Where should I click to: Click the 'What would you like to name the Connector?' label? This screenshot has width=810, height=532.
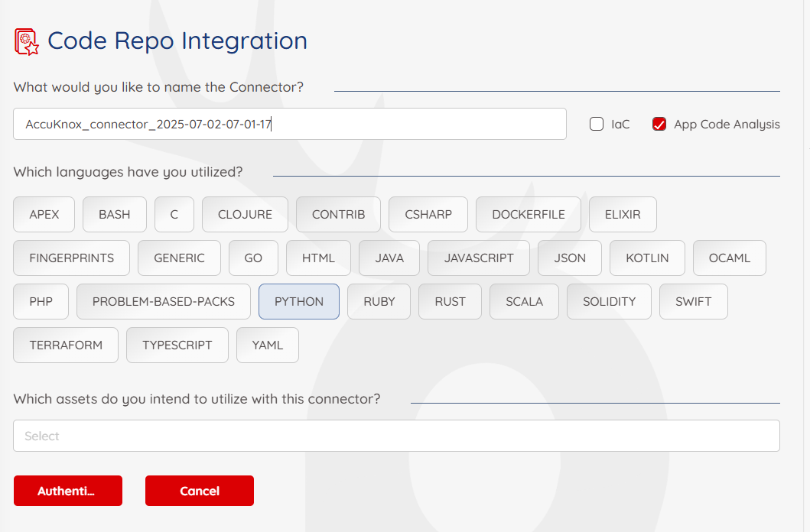(158, 87)
